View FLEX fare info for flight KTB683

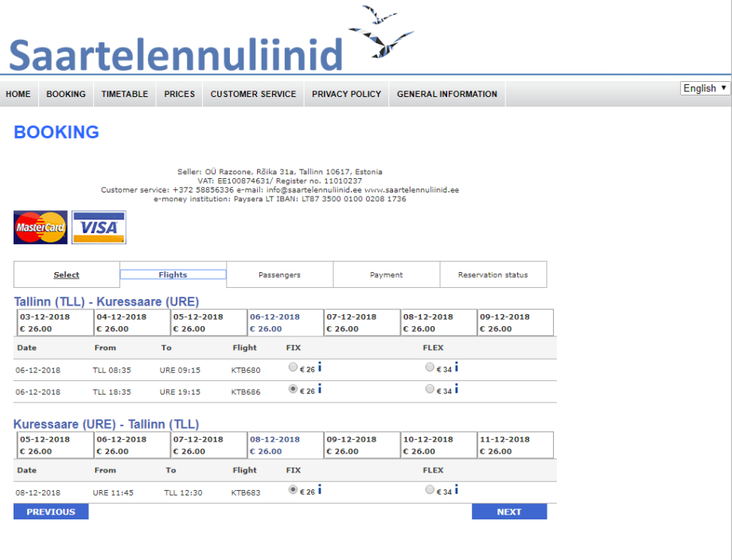click(x=457, y=490)
